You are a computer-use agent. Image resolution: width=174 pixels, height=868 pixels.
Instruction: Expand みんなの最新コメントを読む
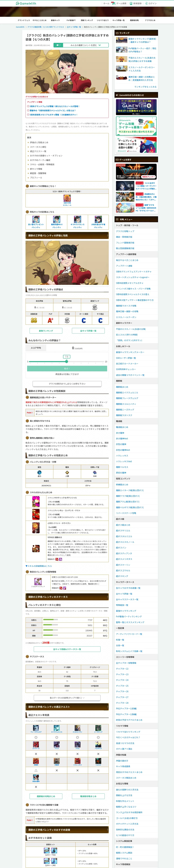pyautogui.click(x=86, y=45)
